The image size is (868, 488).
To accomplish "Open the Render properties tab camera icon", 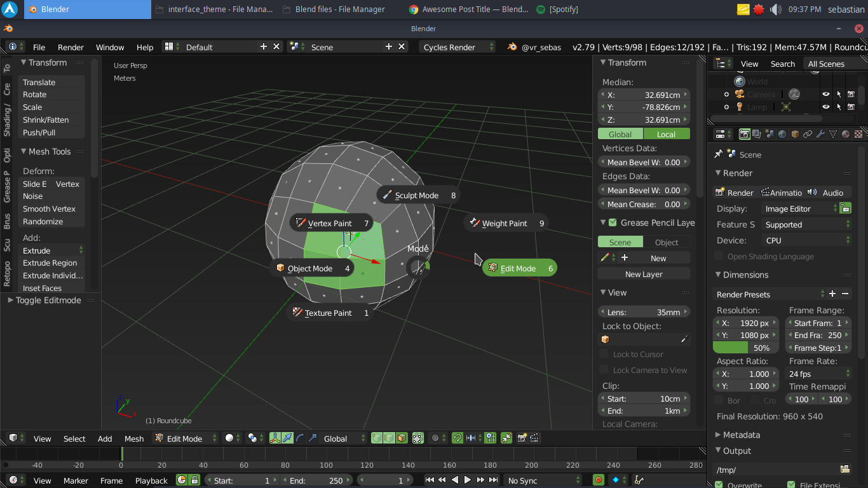I will [744, 134].
